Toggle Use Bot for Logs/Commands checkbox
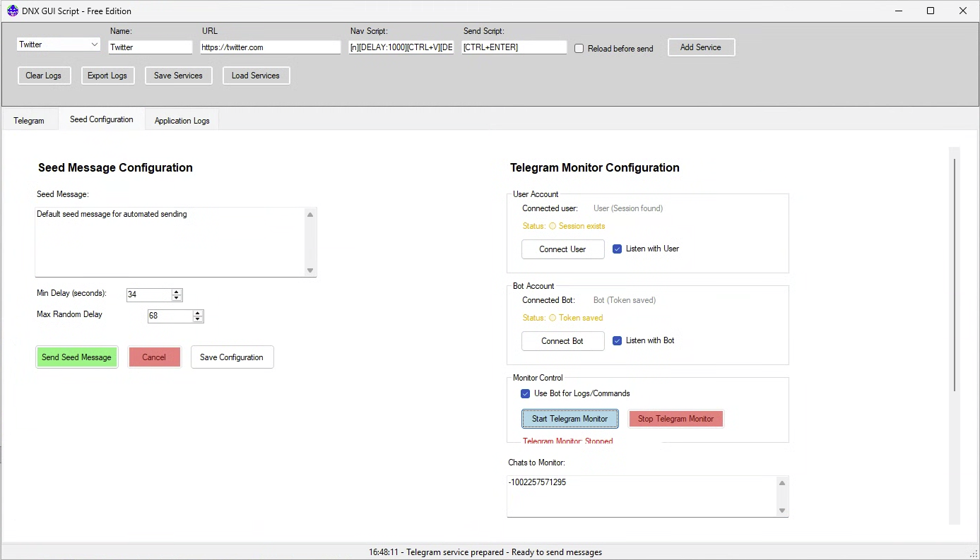 525,393
